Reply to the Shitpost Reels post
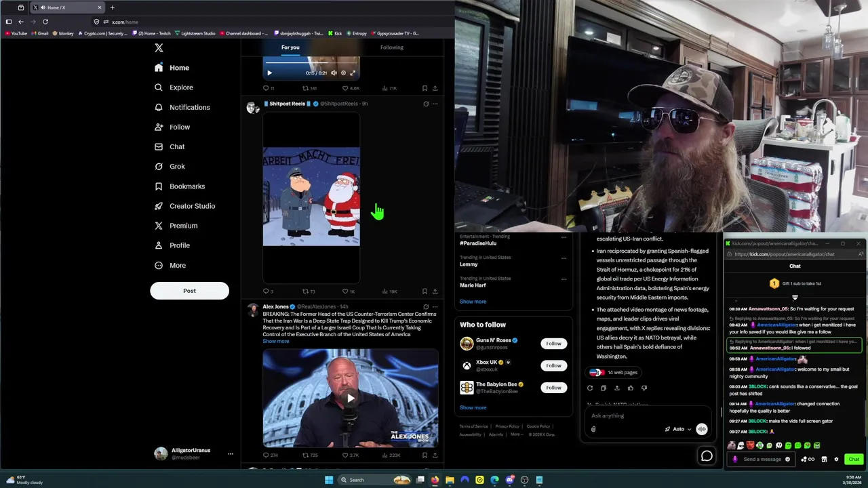Screen dimensions: 868x488 (268, 291)
